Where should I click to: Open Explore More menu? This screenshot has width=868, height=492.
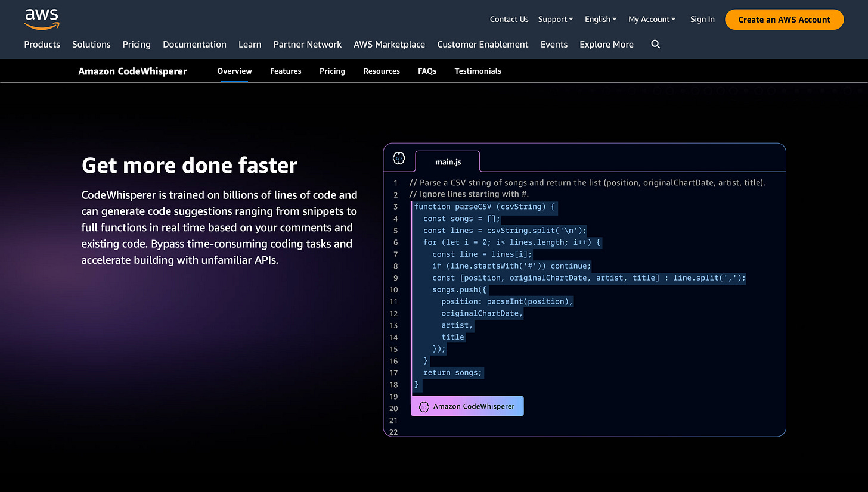(606, 44)
